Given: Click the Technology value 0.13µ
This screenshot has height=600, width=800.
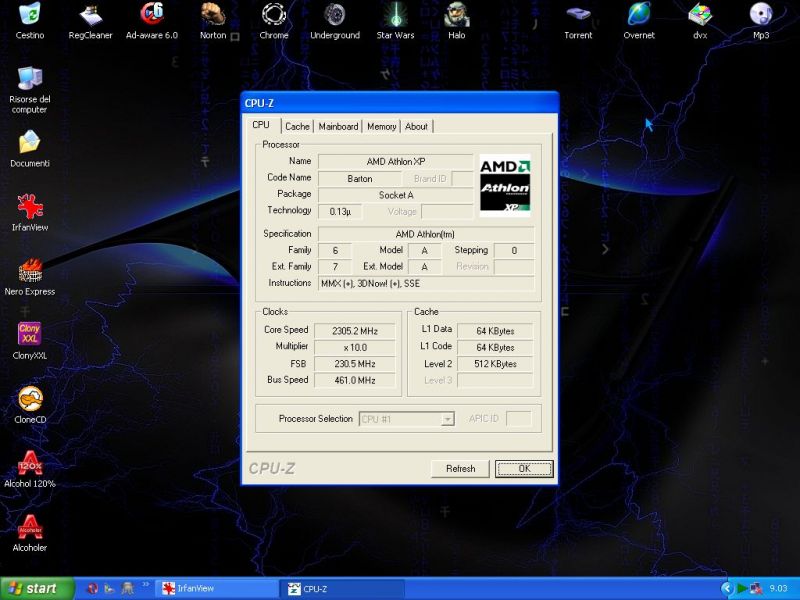Looking at the screenshot, I should pos(340,211).
